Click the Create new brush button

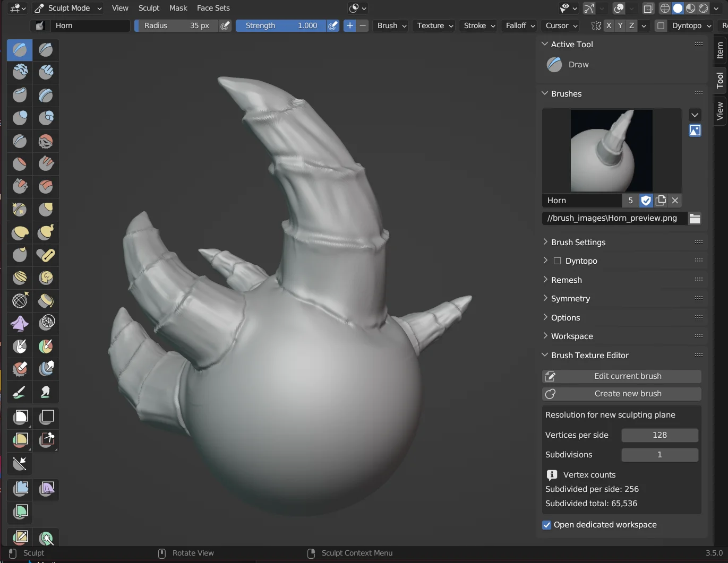[x=621, y=394]
